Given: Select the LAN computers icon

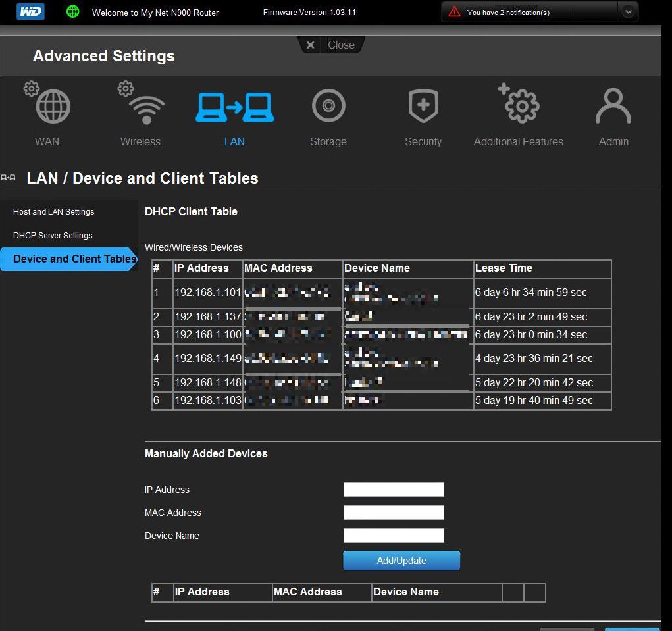Looking at the screenshot, I should (234, 107).
